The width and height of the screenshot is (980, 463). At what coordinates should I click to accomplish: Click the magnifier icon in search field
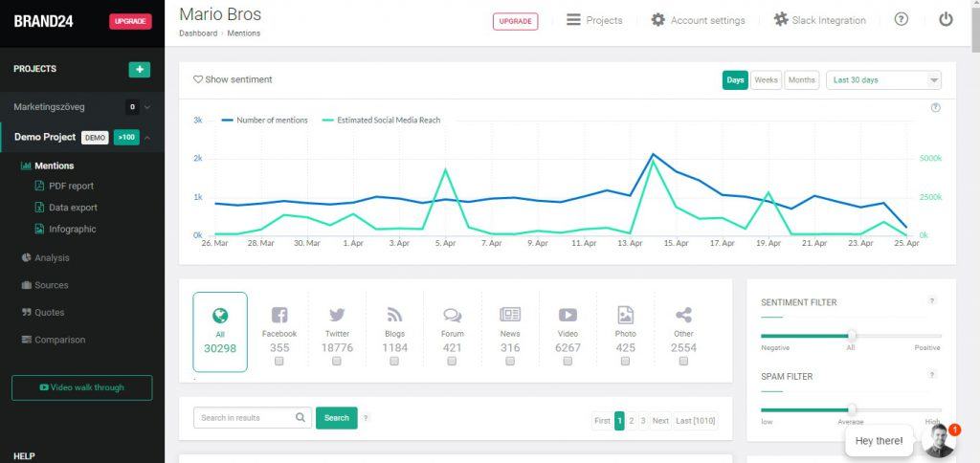301,418
